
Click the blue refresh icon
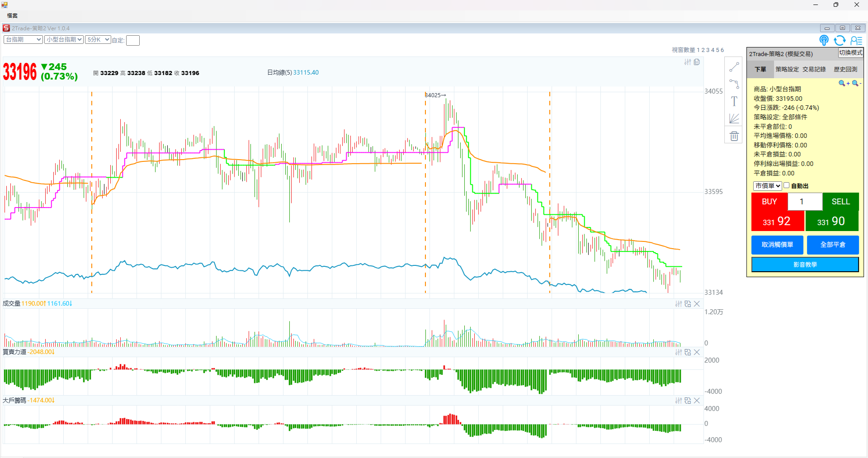(x=840, y=41)
